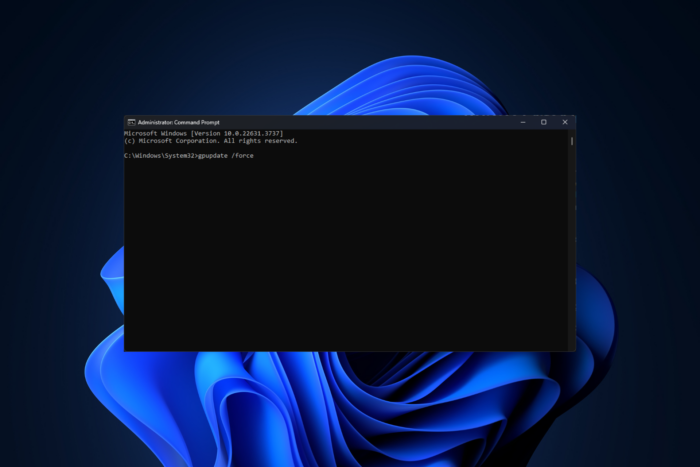The width and height of the screenshot is (700, 467).
Task: Maximize the Command Prompt window
Action: 544,122
